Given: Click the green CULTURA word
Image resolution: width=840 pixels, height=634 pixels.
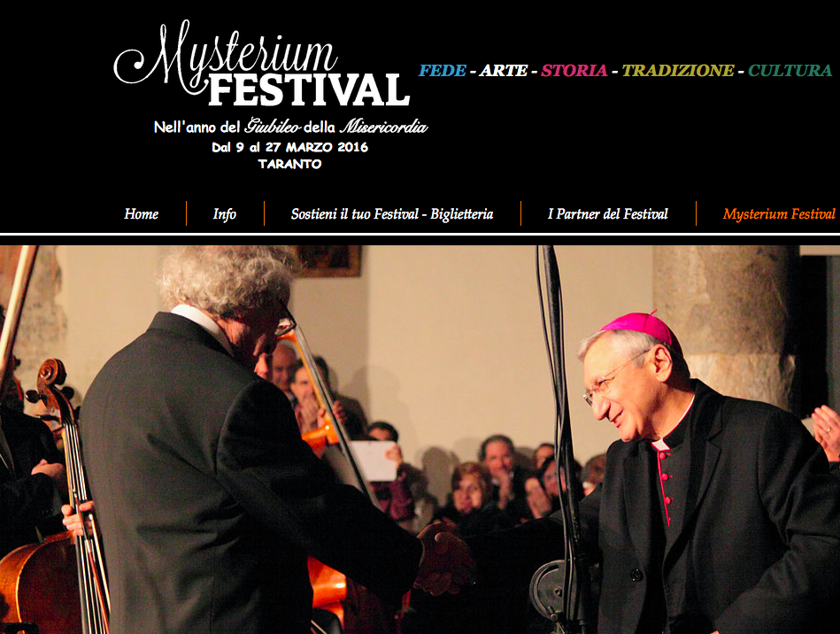Looking at the screenshot, I should 790,70.
